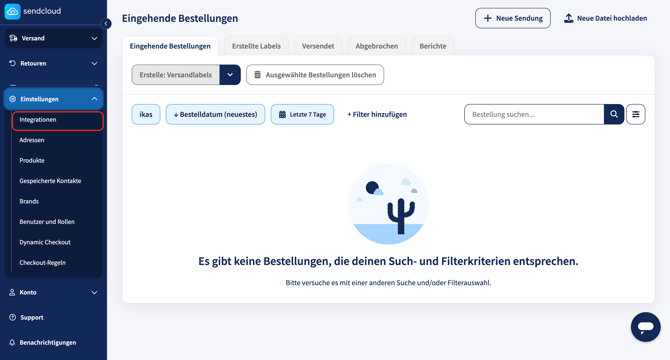
Task: Click the Retouren return-arrow icon
Action: (12, 63)
